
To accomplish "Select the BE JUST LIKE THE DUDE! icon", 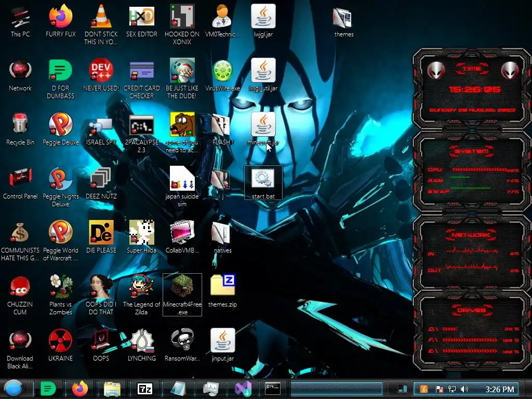I will [182, 70].
